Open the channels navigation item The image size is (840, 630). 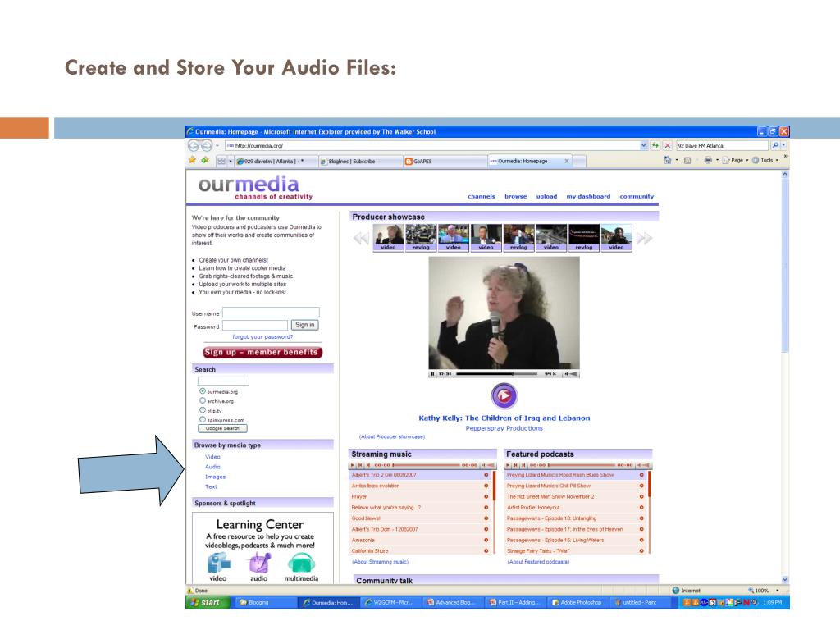click(x=481, y=197)
